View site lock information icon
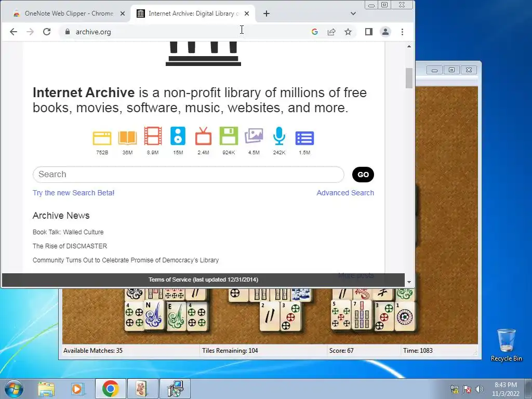532x399 pixels. 68,32
